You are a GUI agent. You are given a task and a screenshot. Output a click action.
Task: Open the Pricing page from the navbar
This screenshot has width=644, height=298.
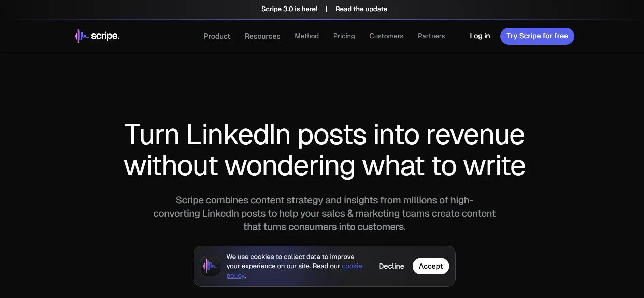tap(344, 36)
